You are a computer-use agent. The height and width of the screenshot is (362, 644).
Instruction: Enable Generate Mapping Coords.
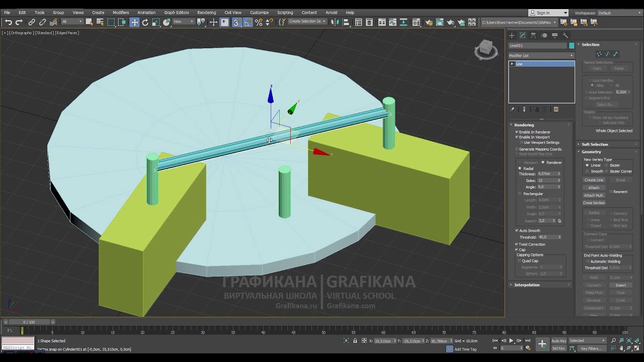517,149
